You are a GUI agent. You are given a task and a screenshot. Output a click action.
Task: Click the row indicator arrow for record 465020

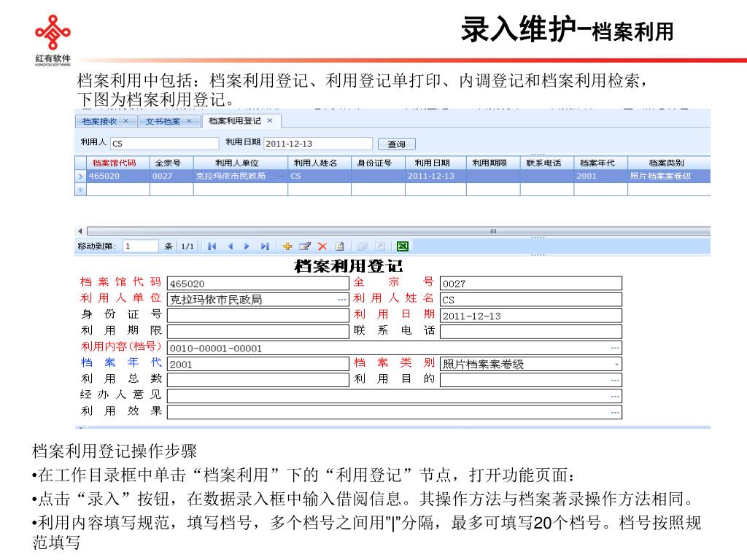coord(80,176)
